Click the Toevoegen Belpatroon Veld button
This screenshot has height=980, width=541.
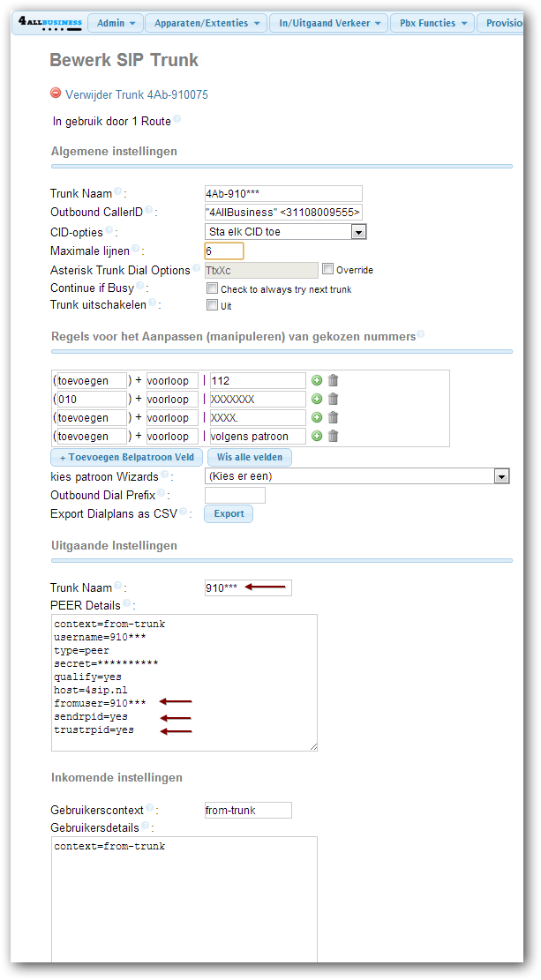pos(126,457)
